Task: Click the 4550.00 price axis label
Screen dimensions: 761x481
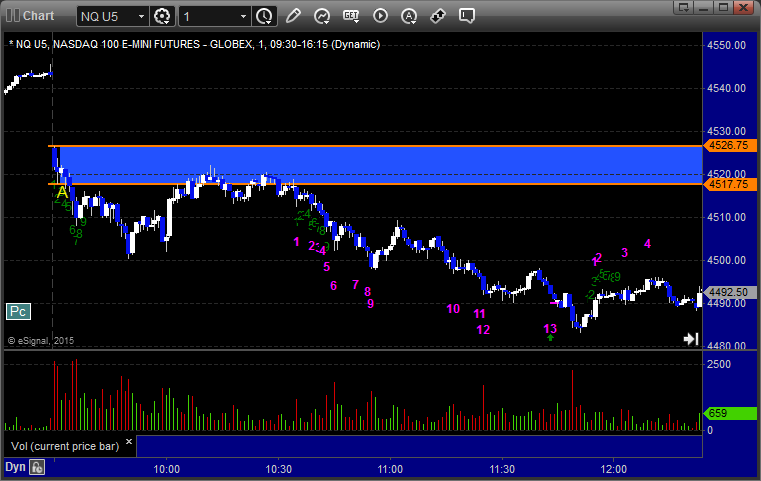Action: (727, 45)
